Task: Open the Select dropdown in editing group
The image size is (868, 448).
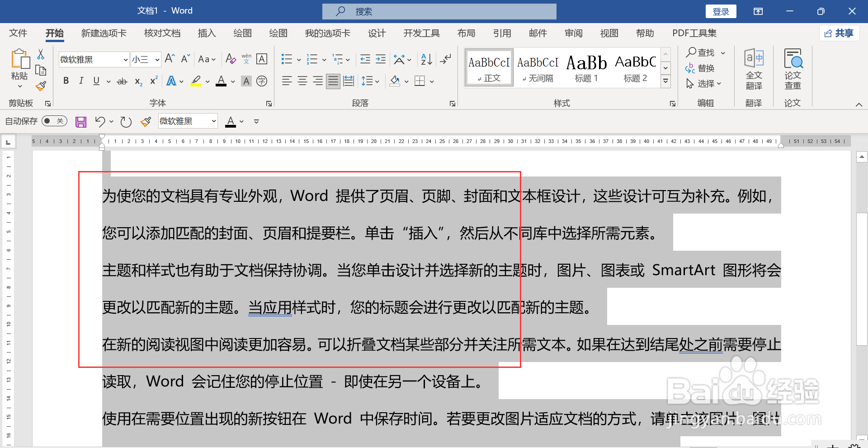Action: click(x=704, y=84)
